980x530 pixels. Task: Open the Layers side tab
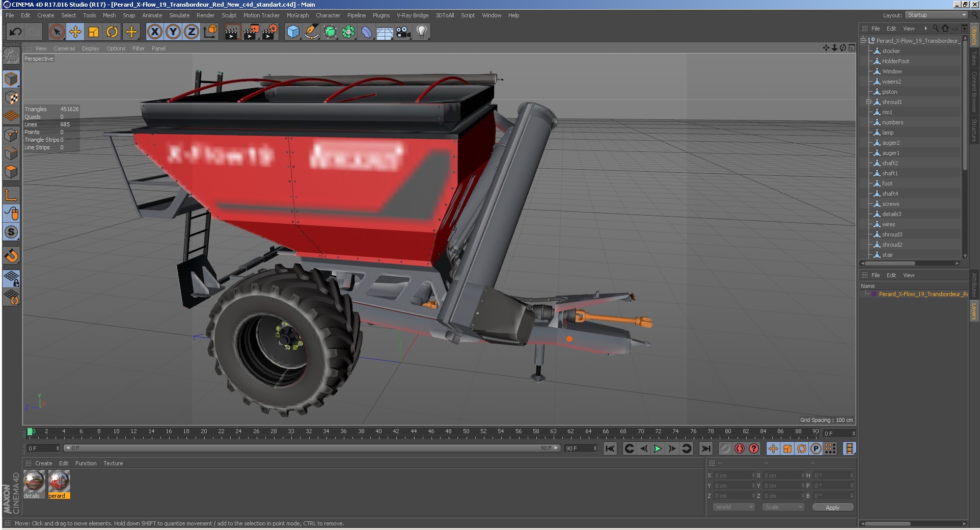click(x=974, y=311)
